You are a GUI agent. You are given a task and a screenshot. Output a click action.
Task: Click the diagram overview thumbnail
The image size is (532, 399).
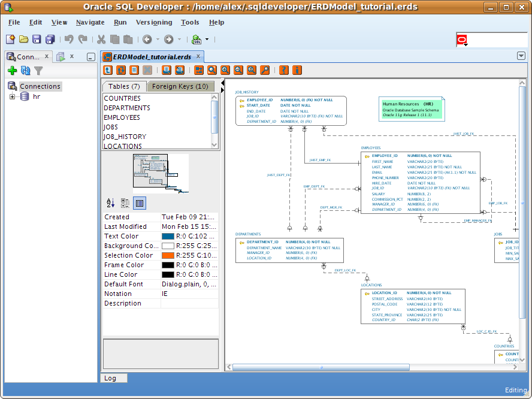[160, 173]
